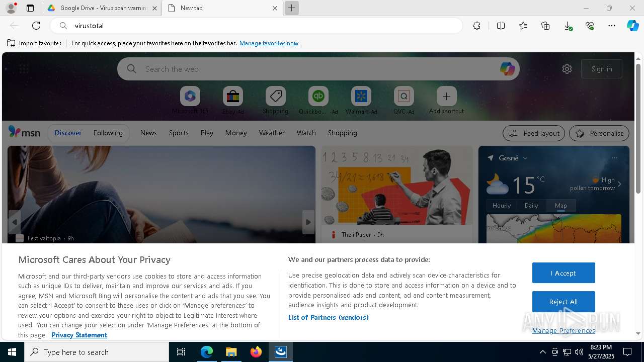The image size is (644, 362).
Task: Open the QuickBooks shortcut tile
Action: click(318, 101)
